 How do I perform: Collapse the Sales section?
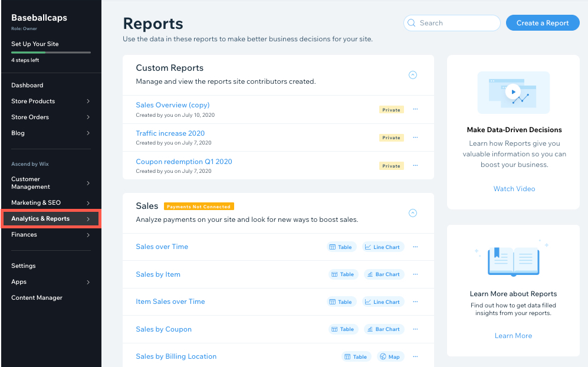point(412,213)
